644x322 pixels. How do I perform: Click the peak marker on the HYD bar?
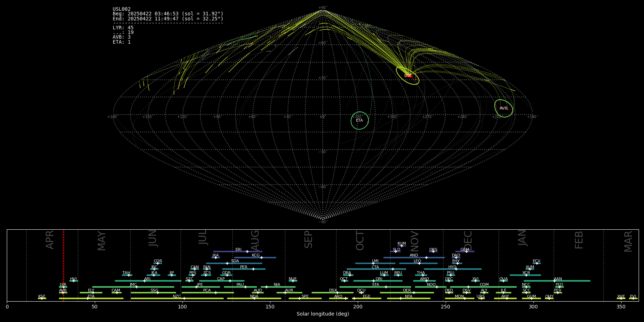click(x=456, y=269)
